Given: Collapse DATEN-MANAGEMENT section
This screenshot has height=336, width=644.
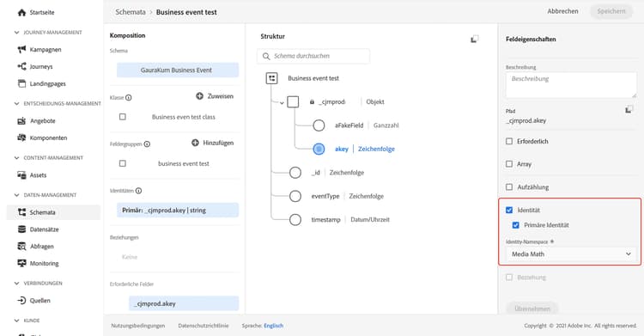Looking at the screenshot, I should [x=16, y=195].
